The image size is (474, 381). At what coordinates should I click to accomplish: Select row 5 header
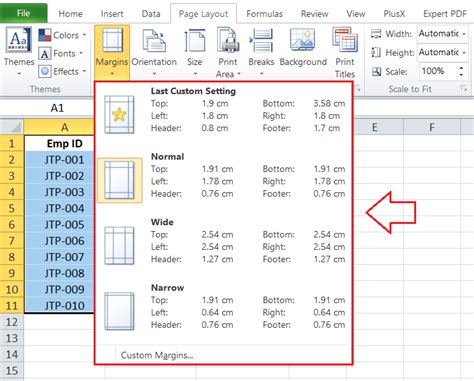tap(12, 208)
